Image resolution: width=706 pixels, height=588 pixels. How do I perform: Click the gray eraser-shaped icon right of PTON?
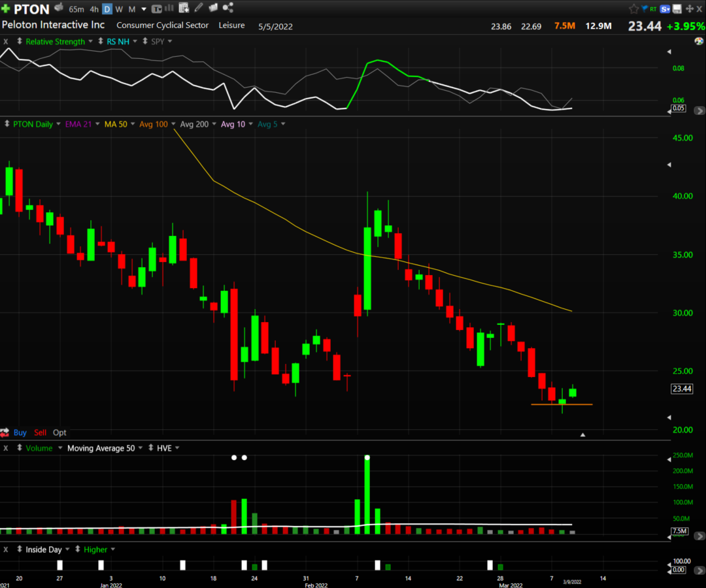pos(59,8)
